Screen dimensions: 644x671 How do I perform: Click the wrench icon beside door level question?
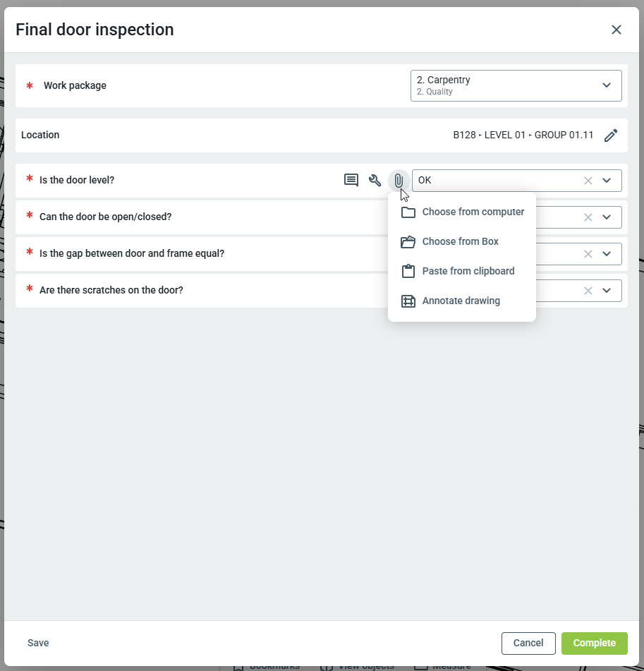[x=375, y=180]
